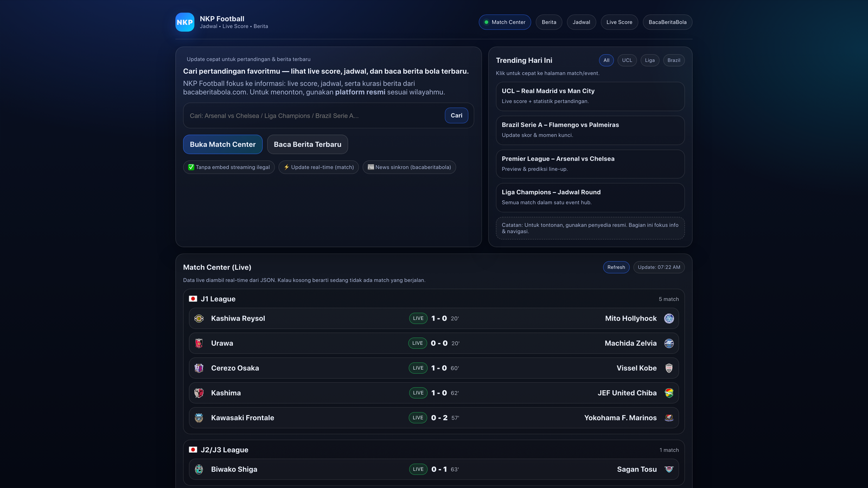
Task: Switch to the Berita menu item
Action: pos(548,22)
